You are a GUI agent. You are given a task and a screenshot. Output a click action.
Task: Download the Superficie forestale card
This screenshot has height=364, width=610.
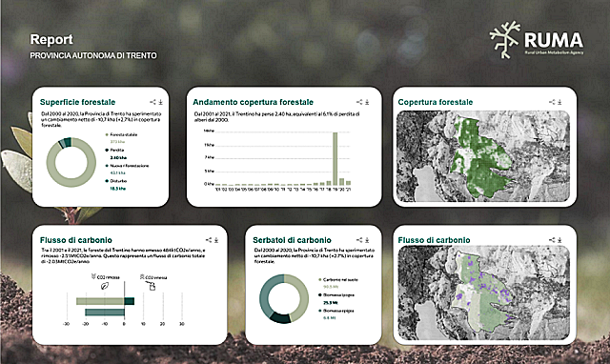pyautogui.click(x=160, y=102)
